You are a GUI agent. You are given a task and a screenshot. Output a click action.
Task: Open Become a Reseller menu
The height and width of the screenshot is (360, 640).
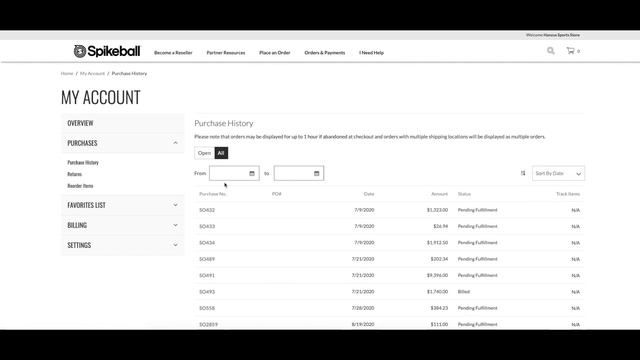[x=173, y=53]
